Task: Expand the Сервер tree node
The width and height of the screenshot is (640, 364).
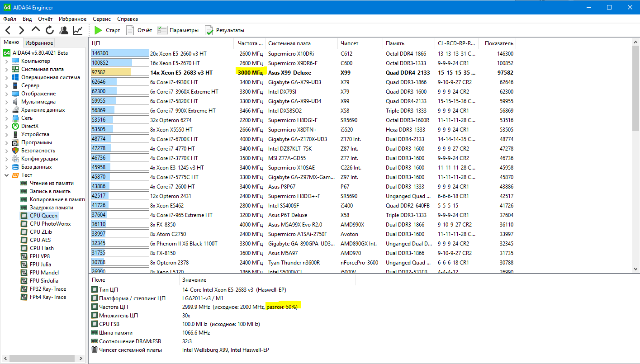Action: 6,85
